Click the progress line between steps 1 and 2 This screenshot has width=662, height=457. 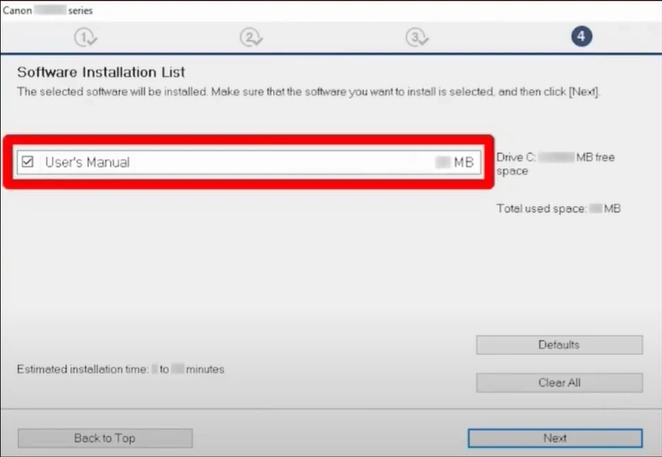[x=168, y=37]
